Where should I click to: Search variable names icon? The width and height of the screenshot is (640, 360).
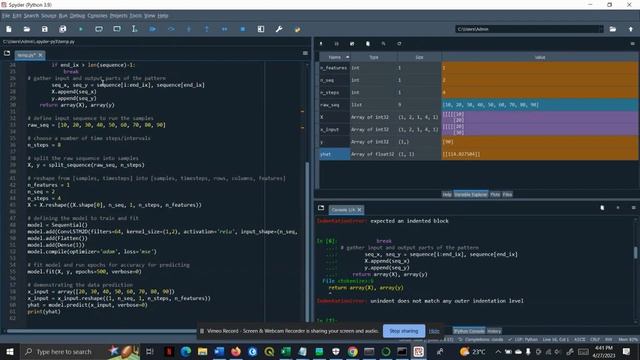[383, 44]
